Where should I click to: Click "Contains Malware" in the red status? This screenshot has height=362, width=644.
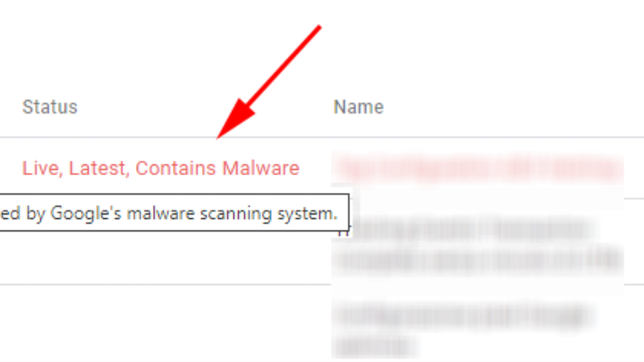[x=217, y=168]
